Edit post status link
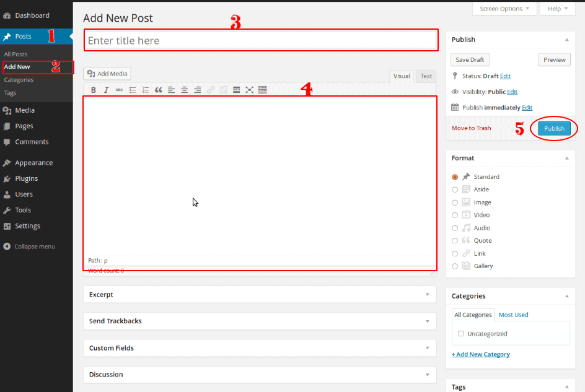This screenshot has height=392, width=585. click(x=505, y=76)
